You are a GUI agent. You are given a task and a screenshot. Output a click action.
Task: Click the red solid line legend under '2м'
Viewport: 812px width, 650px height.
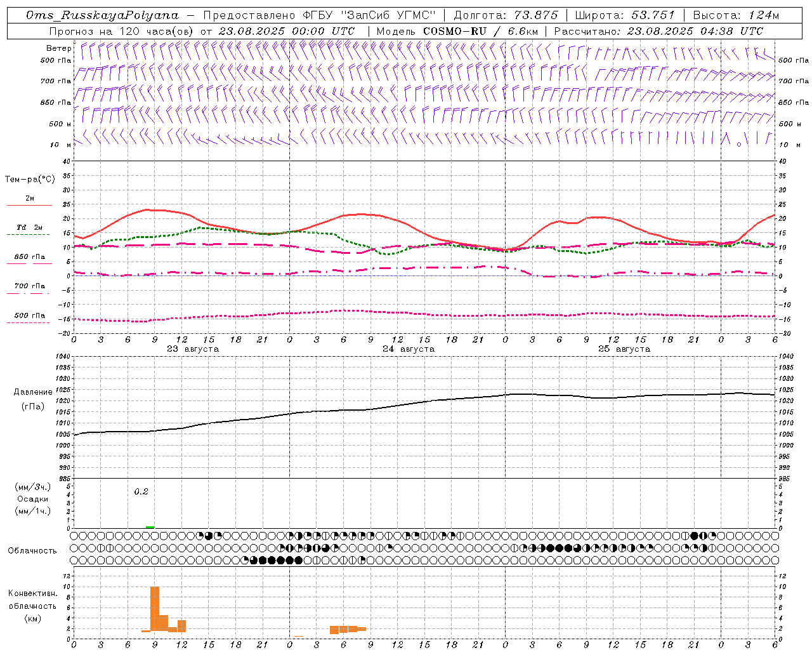click(x=29, y=206)
